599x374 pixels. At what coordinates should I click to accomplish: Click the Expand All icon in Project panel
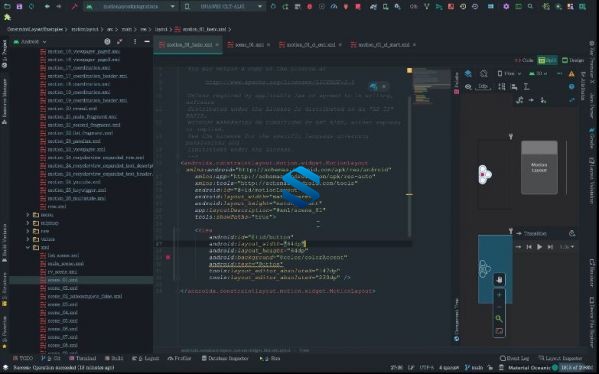pyautogui.click(x=120, y=41)
